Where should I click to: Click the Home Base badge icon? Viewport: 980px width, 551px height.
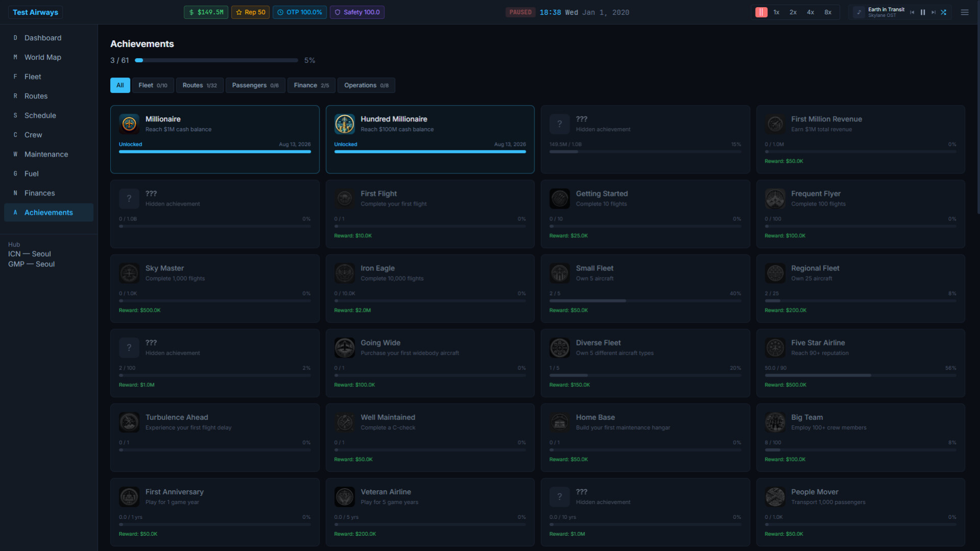pos(559,422)
